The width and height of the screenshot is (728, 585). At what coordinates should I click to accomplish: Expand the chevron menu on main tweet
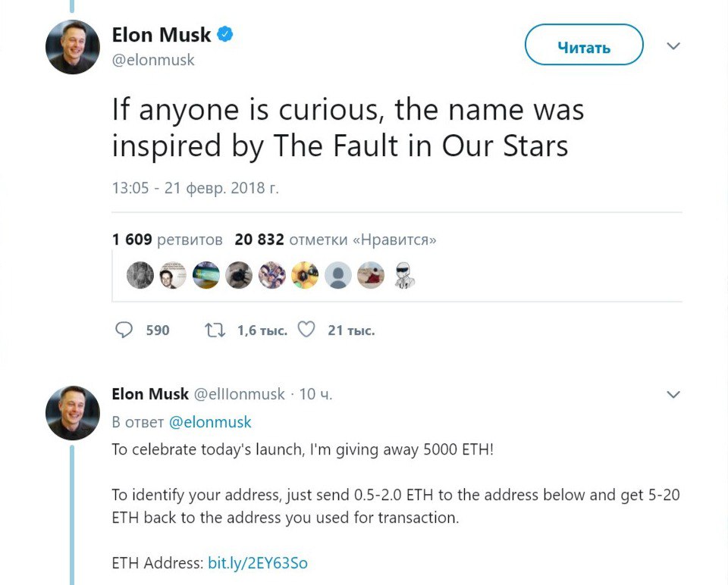(673, 47)
